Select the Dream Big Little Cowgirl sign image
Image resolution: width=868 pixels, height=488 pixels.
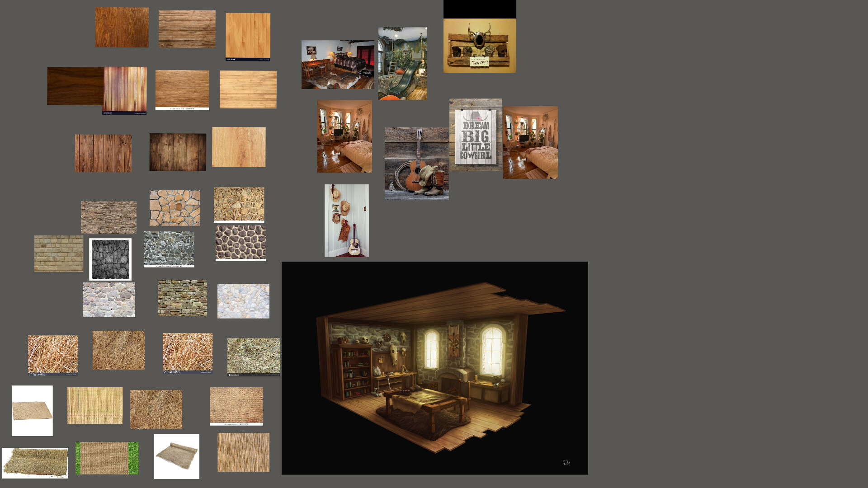point(476,136)
